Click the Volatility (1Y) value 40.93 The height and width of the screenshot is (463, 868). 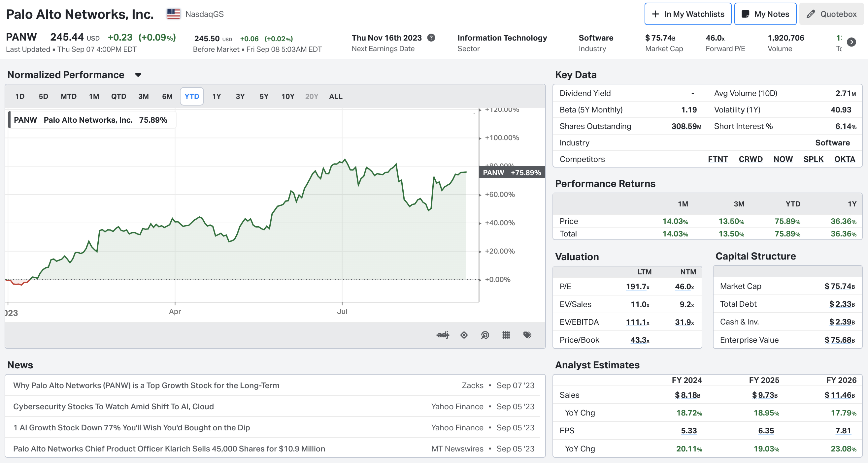tap(841, 110)
